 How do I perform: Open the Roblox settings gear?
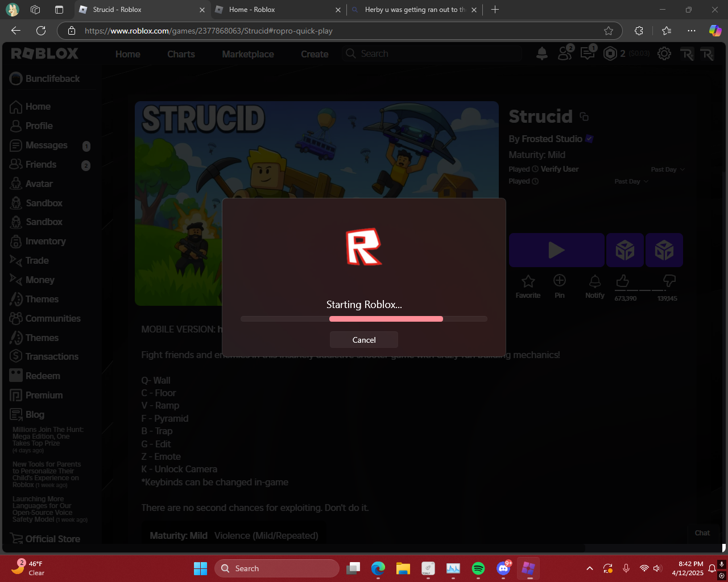tap(664, 54)
